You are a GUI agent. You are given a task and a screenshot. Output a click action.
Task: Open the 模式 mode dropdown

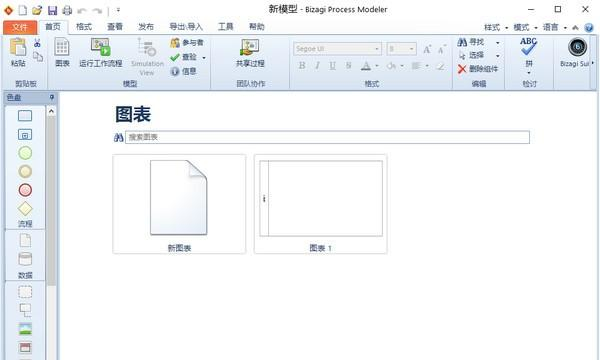(x=525, y=28)
